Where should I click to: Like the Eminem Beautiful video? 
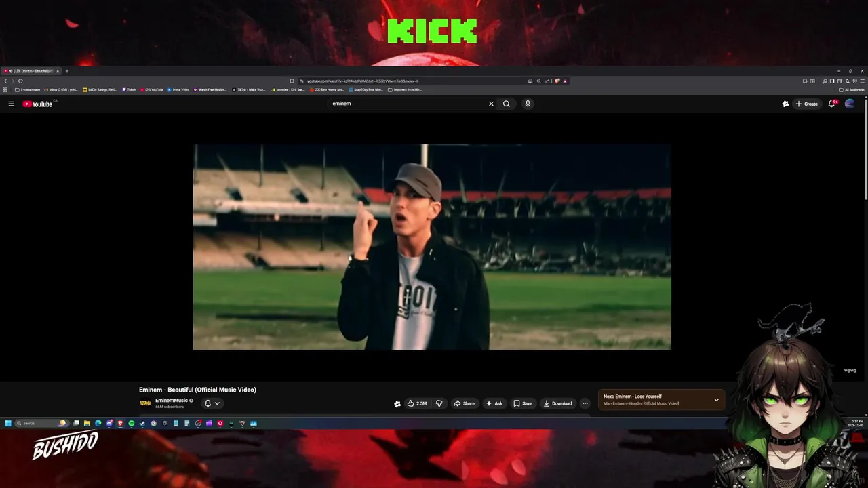[416, 403]
